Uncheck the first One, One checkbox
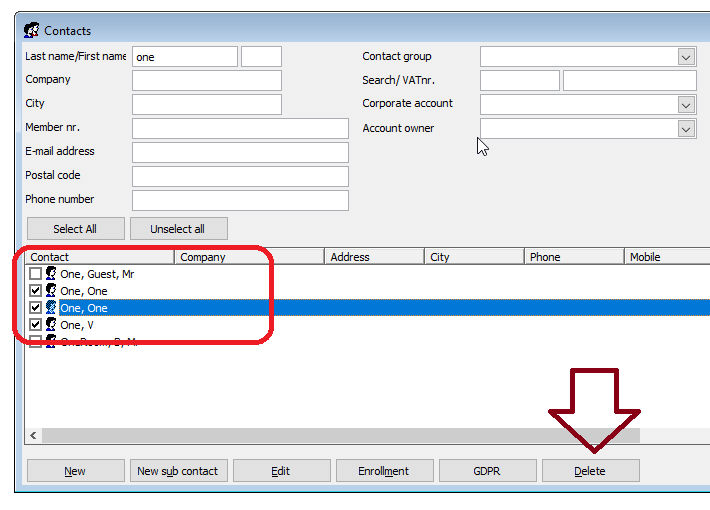Viewport: 710px width, 510px height. click(36, 290)
